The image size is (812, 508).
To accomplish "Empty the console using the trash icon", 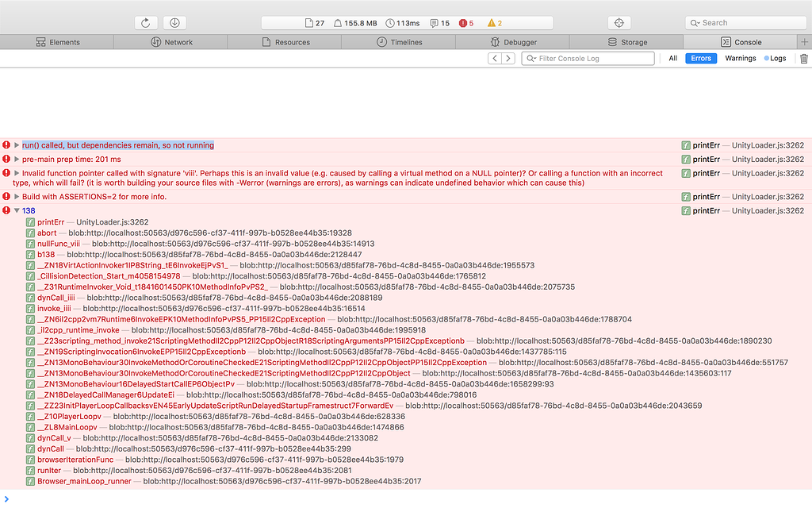I will (x=803, y=58).
